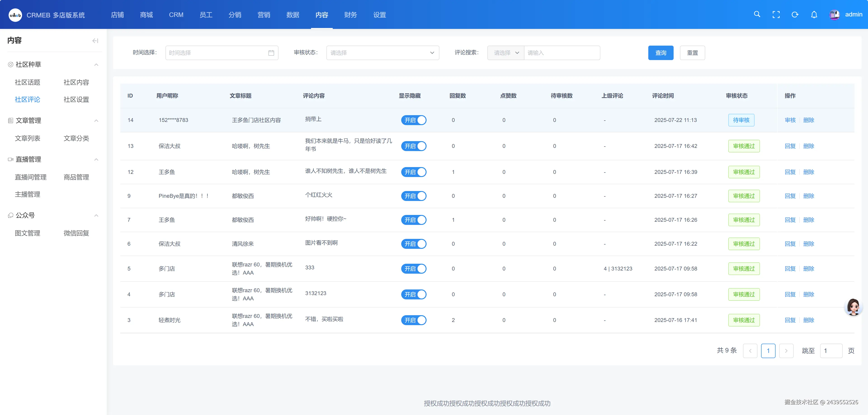Screen dimensions: 868x415
Task: Collapse the 文章管理 sidebar group
Action: coord(96,121)
